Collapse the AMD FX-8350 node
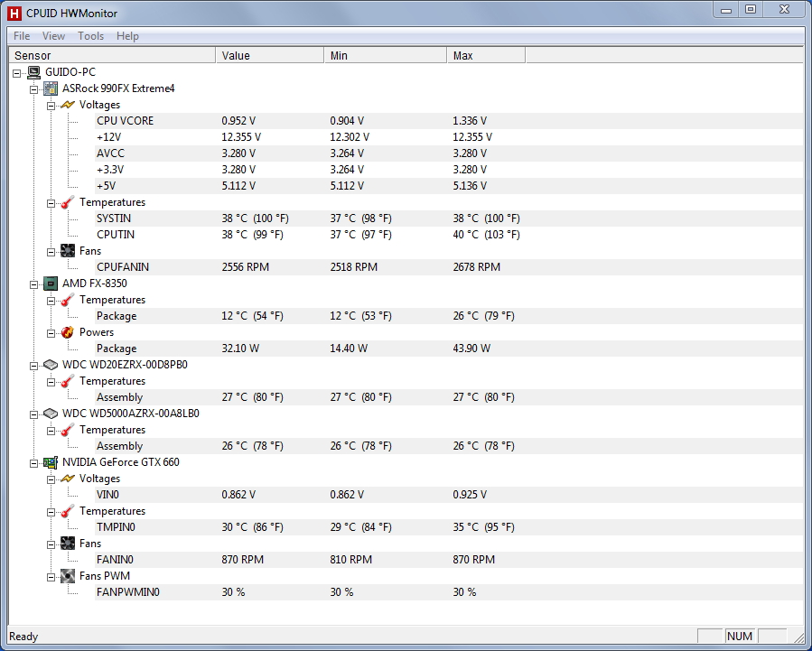The height and width of the screenshot is (651, 812). [34, 284]
